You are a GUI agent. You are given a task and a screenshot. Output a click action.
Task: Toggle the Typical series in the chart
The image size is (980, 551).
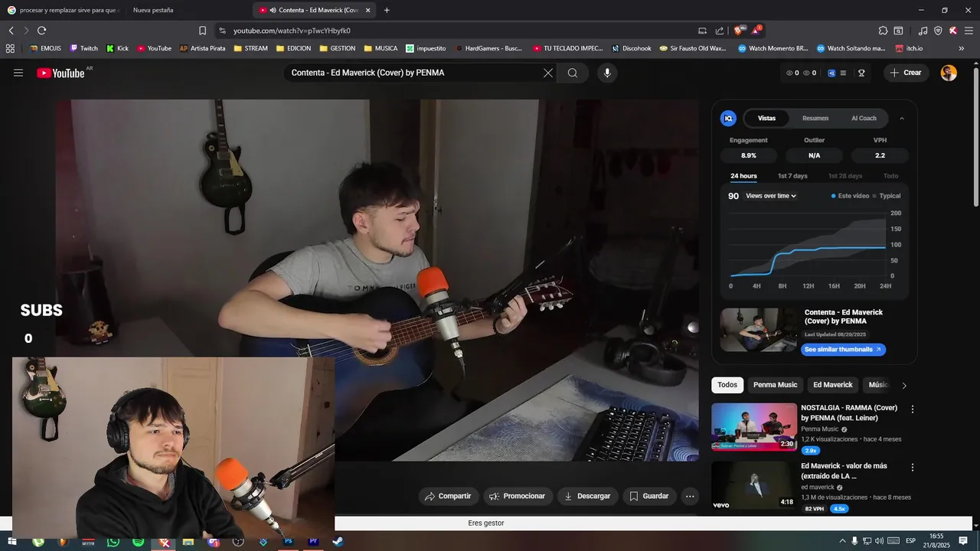887,196
